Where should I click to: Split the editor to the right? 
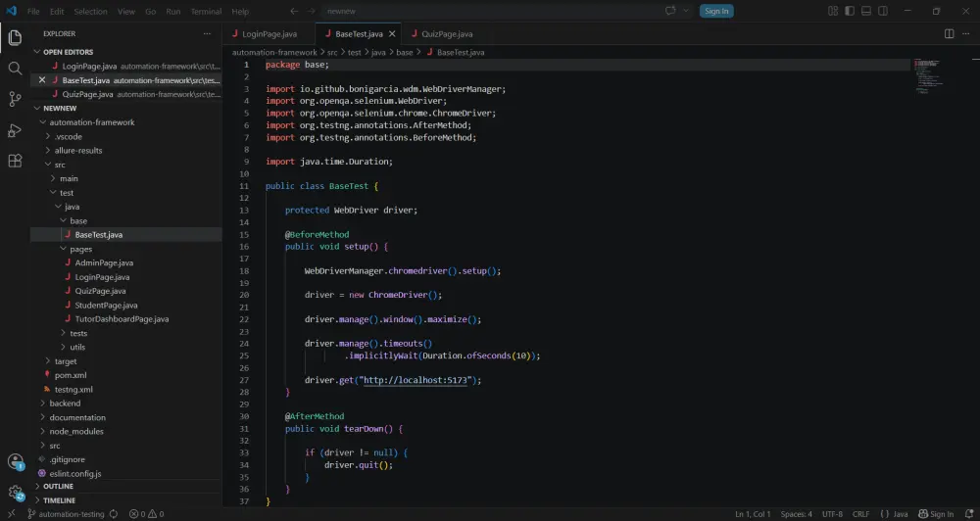(x=949, y=33)
